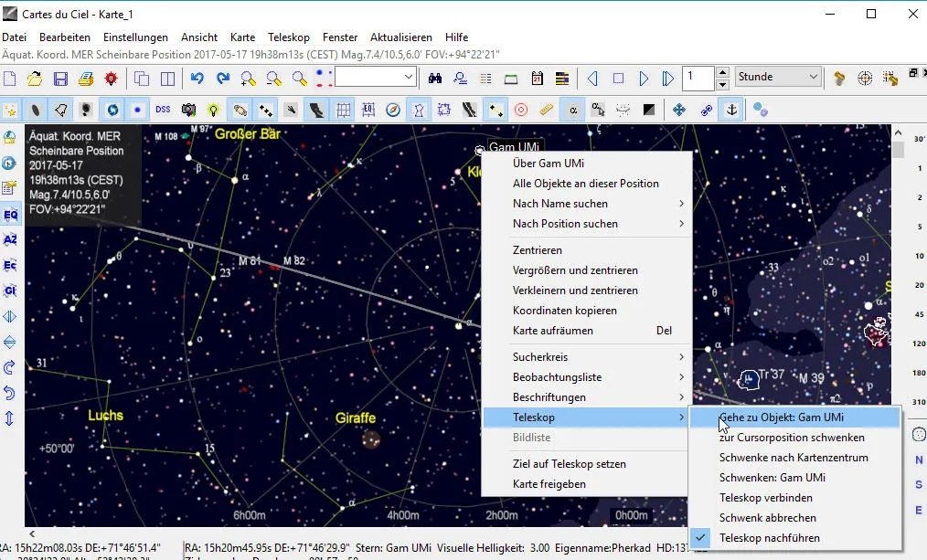The image size is (927, 560).
Task: Open the binoculars search icon
Action: (435, 79)
